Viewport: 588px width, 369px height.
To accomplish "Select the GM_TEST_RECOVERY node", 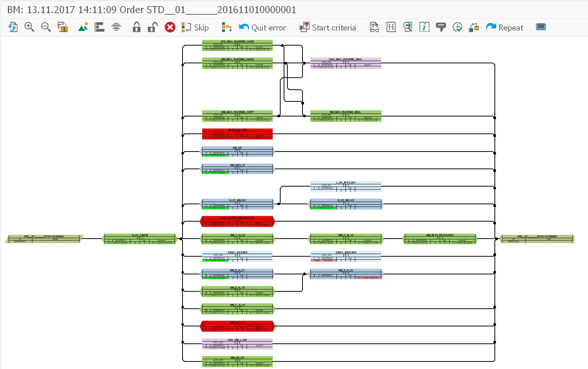I will click(440, 239).
